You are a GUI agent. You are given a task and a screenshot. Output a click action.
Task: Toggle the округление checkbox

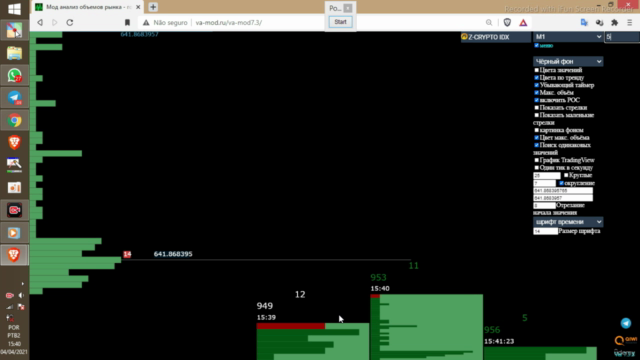click(x=561, y=183)
